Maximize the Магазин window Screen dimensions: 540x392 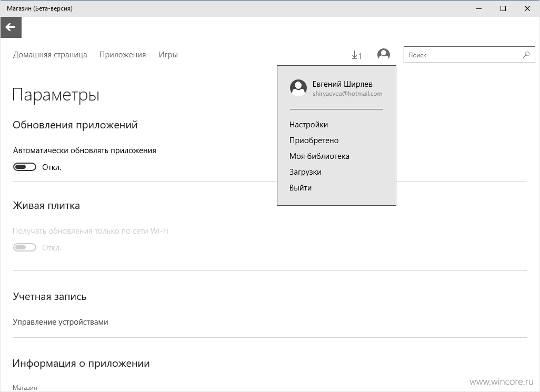tap(503, 8)
